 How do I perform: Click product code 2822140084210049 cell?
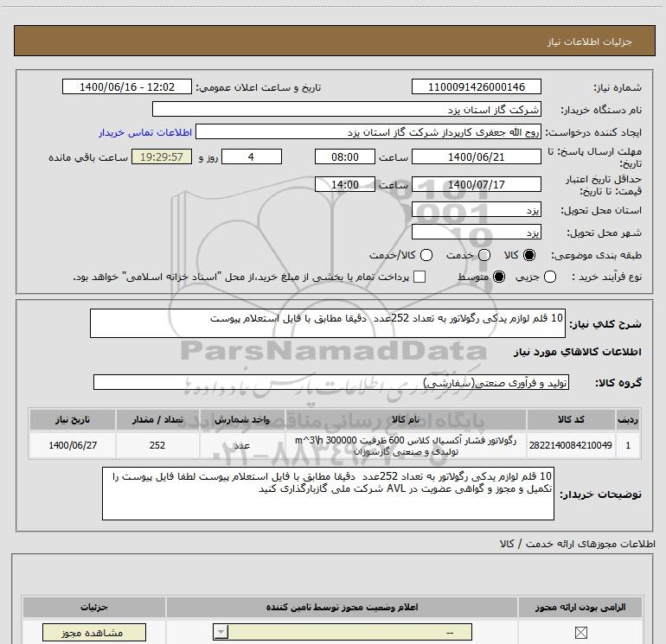[x=571, y=445]
